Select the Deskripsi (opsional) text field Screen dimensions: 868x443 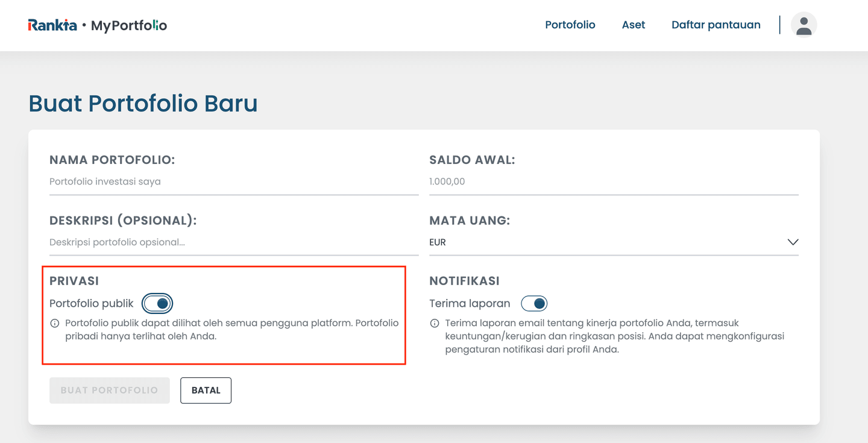234,242
